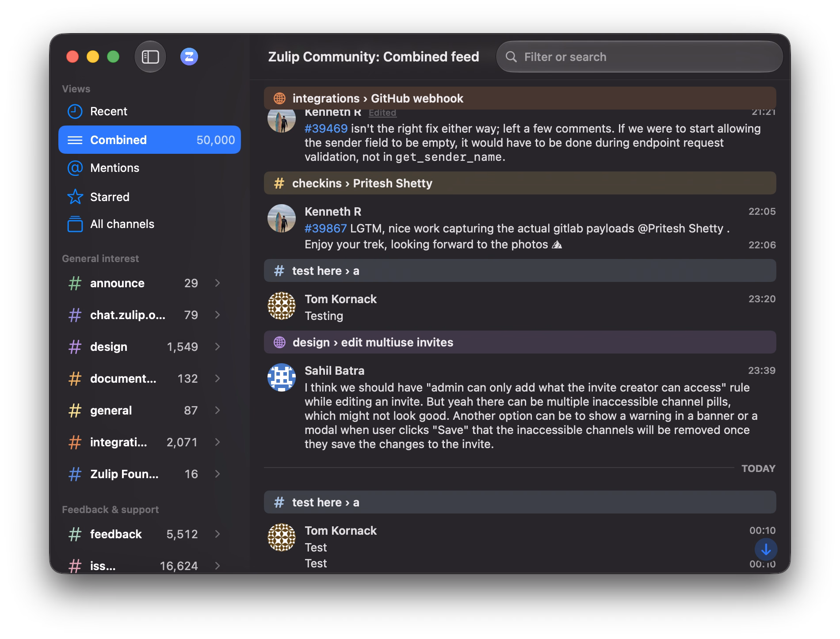840x639 pixels.
Task: Expand topics for document... channel
Action: point(218,379)
